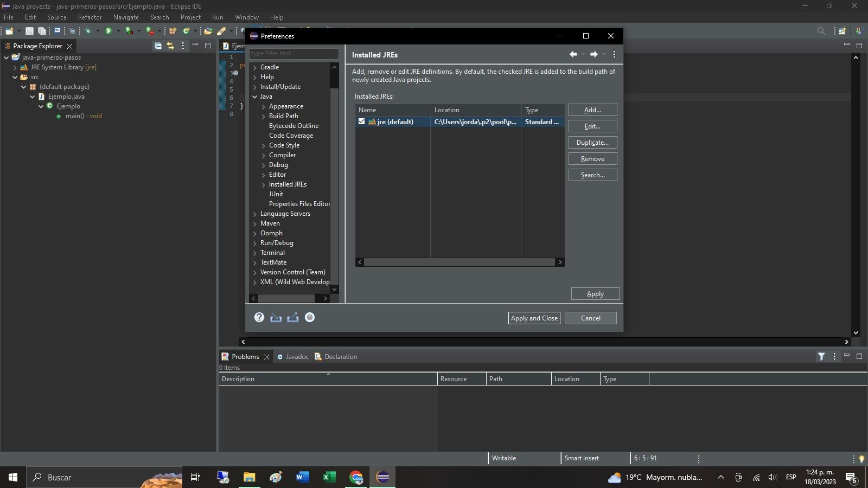The height and width of the screenshot is (488, 868).
Task: Open the Run button dropdown arrow
Action: [x=118, y=31]
